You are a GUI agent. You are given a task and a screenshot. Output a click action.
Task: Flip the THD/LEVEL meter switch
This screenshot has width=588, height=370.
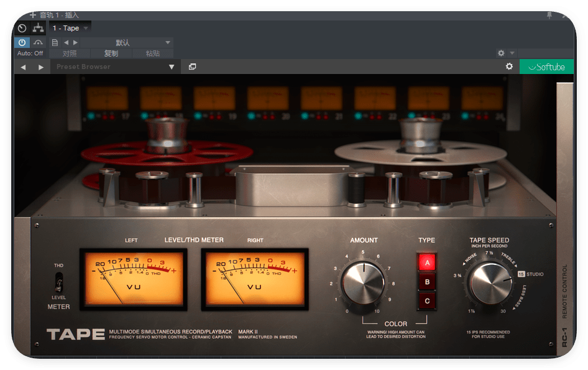[59, 282]
